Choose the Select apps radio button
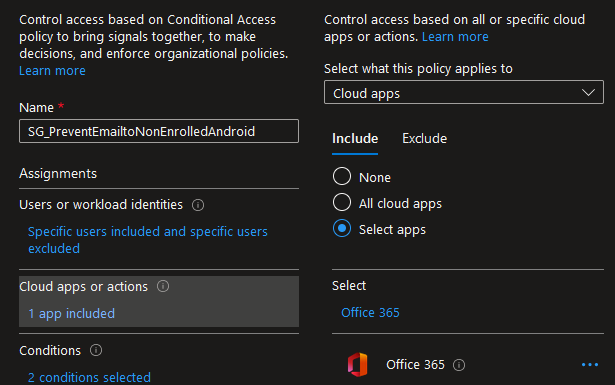 coord(342,229)
